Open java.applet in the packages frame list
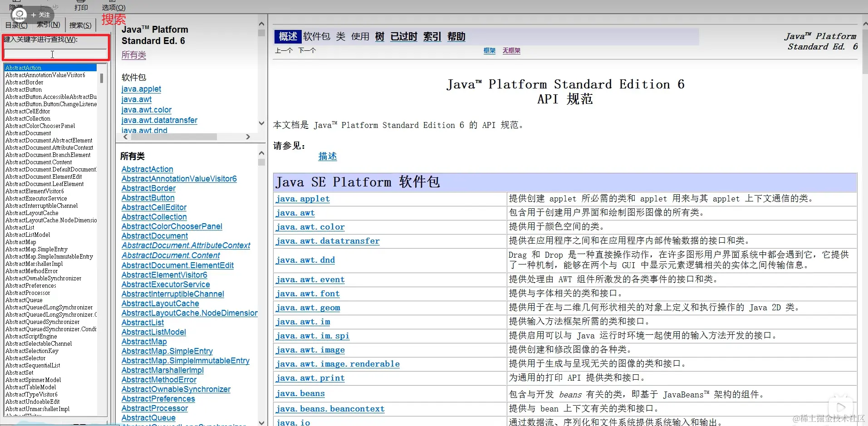868x426 pixels. coord(141,89)
